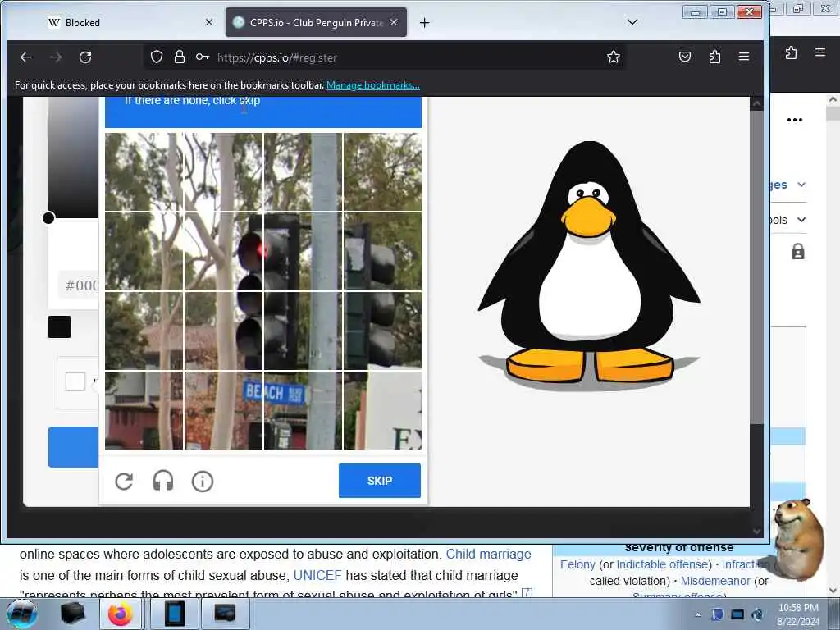This screenshot has width=840, height=630.
Task: Click the black color swatch square
Action: tap(59, 326)
